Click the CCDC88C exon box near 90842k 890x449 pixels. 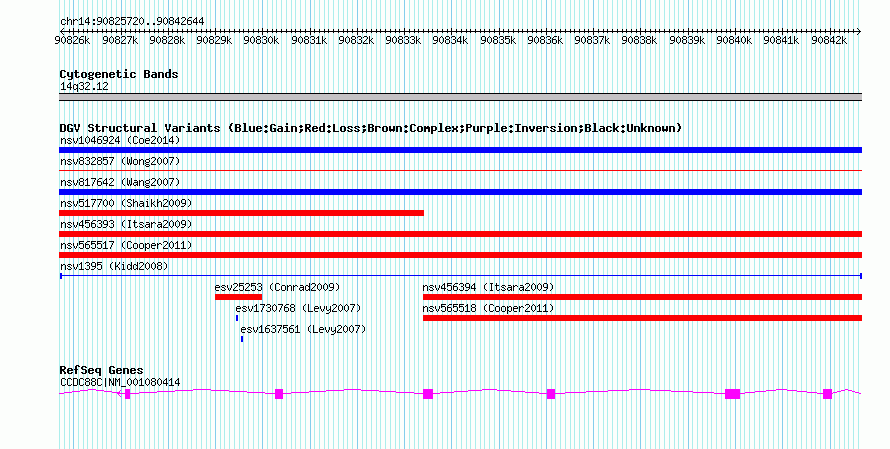pyautogui.click(x=828, y=394)
